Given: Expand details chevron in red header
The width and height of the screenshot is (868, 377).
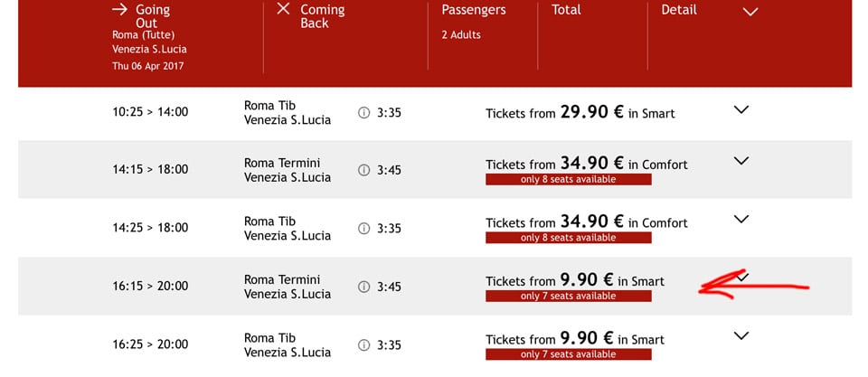Looking at the screenshot, I should [x=750, y=11].
